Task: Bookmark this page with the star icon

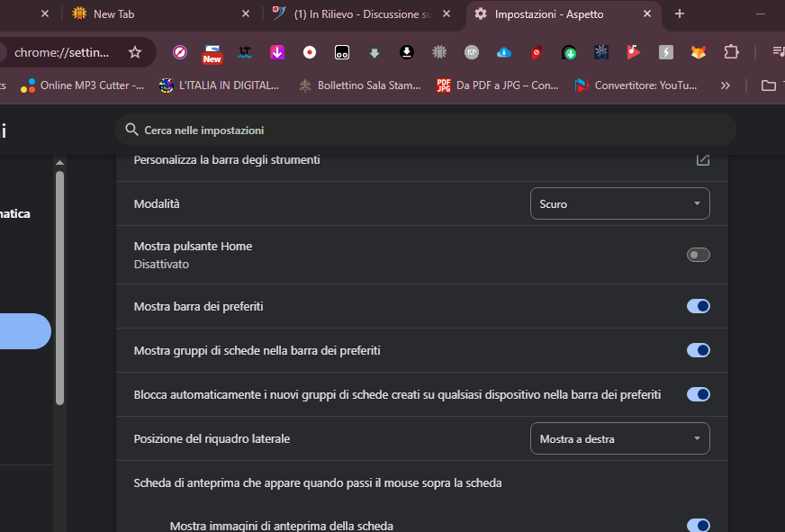Action: click(x=135, y=52)
